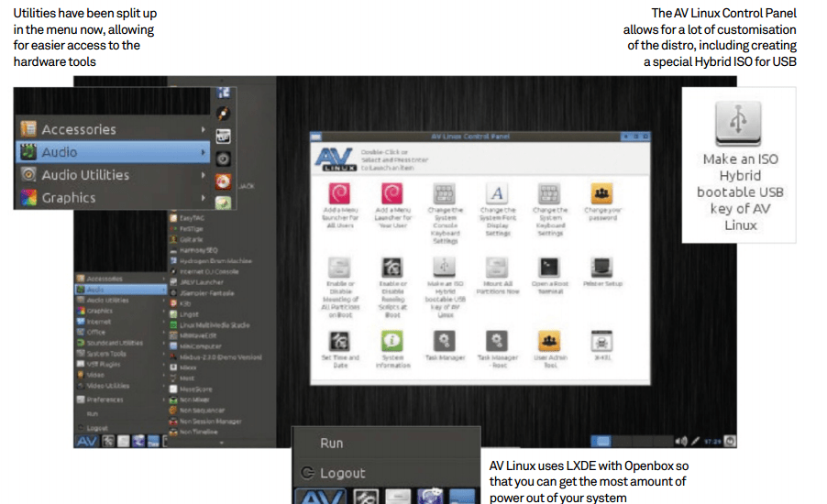The width and height of the screenshot is (827, 504).
Task: Click the highlighted workspace in the panel pager
Action: [x=601, y=441]
